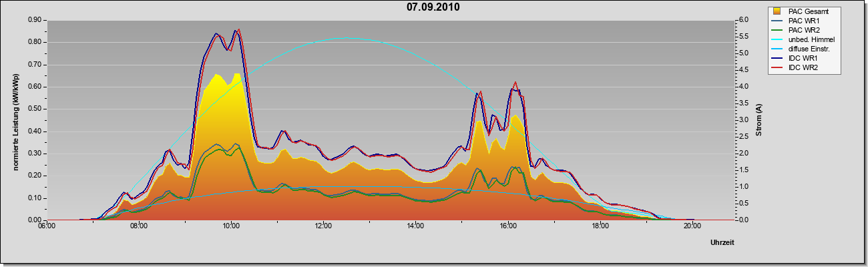Click the PAC WR1 legend line marker
Image resolution: width=868 pixels, height=267 pixels.
pyautogui.click(x=778, y=21)
